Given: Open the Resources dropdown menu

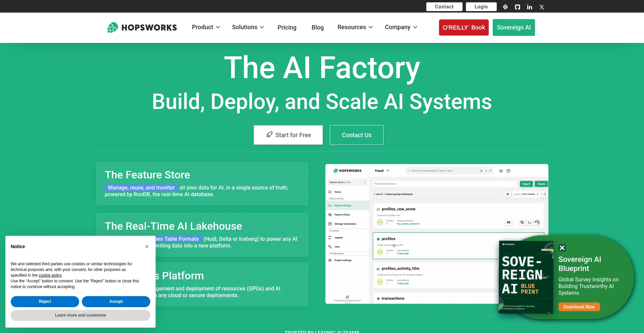Looking at the screenshot, I should (x=355, y=27).
